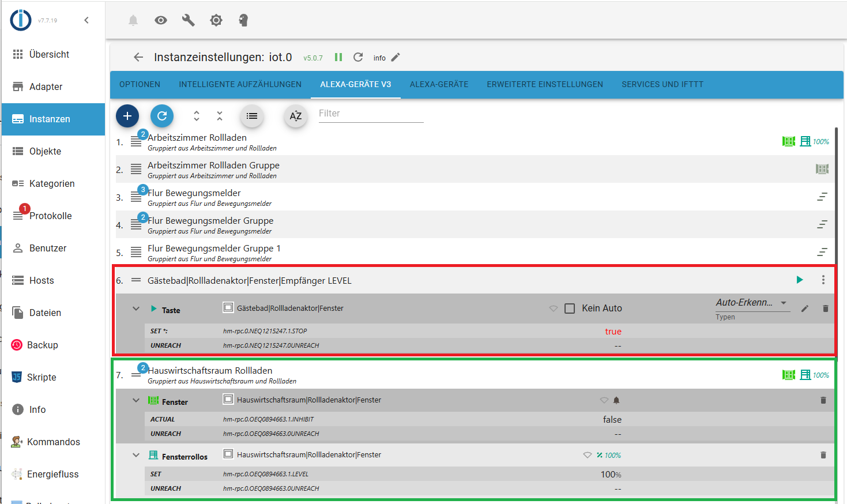Screen dimensions: 847x504
Task: Click the A-Z sort button
Action: point(296,116)
